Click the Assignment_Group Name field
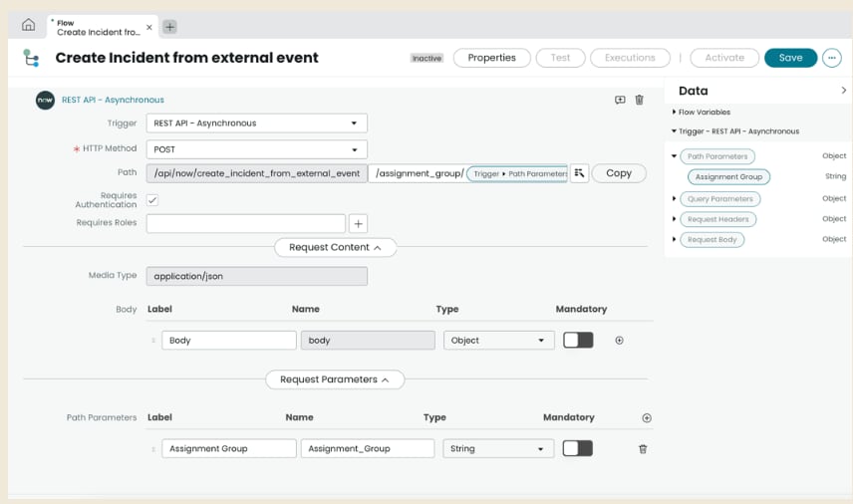The height and width of the screenshot is (504, 853). pyautogui.click(x=368, y=448)
